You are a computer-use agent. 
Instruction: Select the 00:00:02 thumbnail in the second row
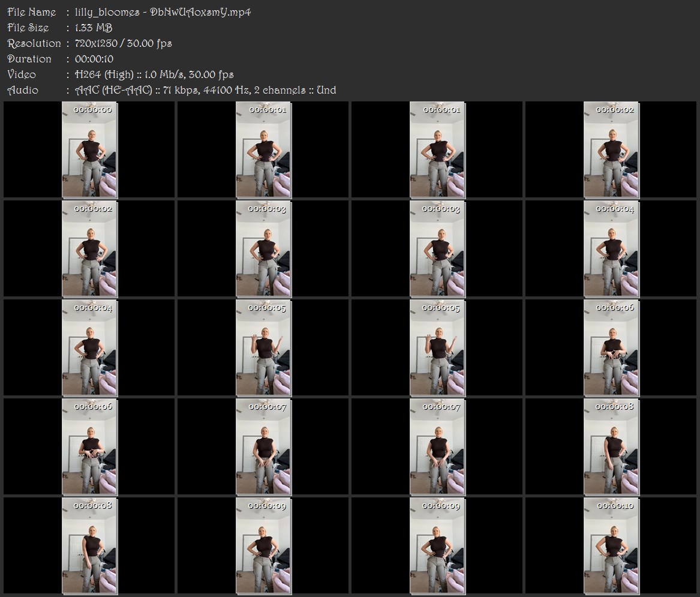point(89,249)
